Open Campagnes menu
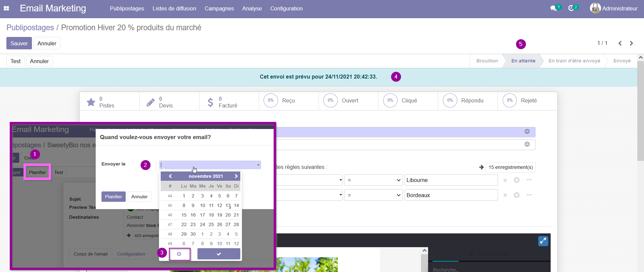The width and height of the screenshot is (644, 272). coord(219,8)
